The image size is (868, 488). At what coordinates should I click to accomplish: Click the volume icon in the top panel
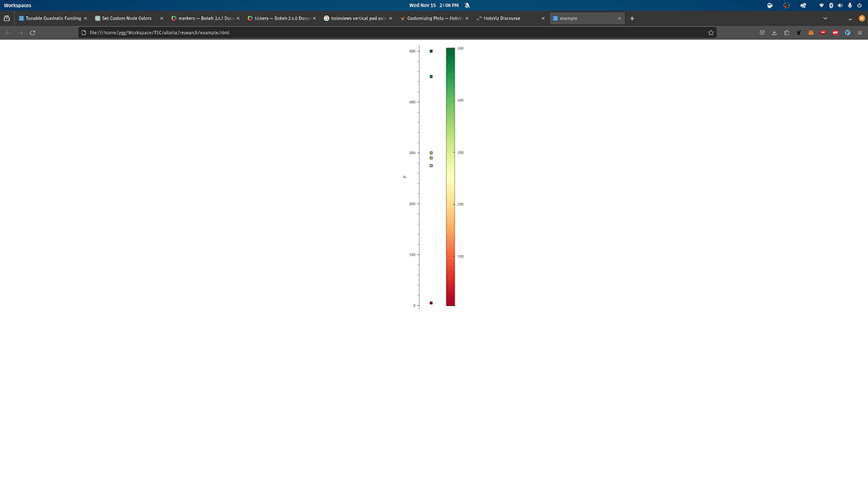pos(841,5)
